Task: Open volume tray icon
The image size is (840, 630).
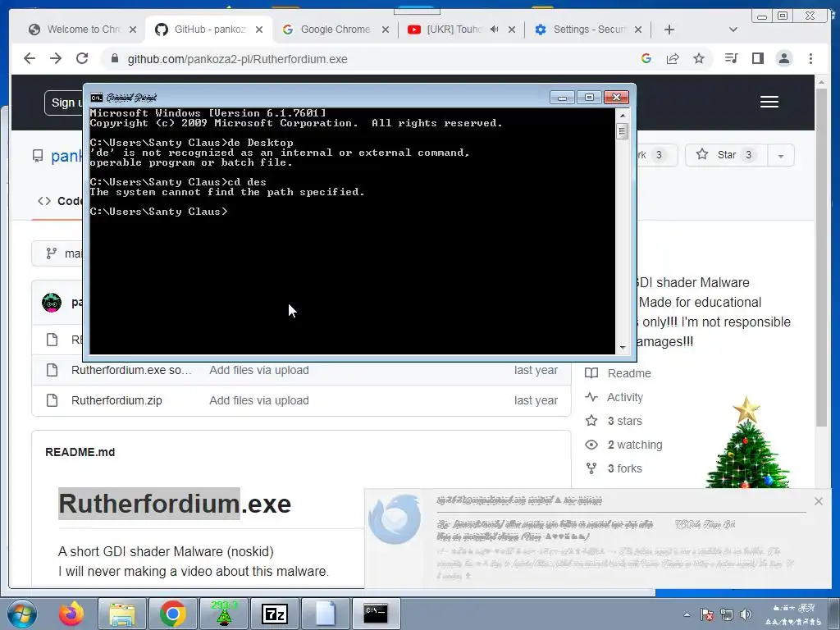Action: point(746,614)
